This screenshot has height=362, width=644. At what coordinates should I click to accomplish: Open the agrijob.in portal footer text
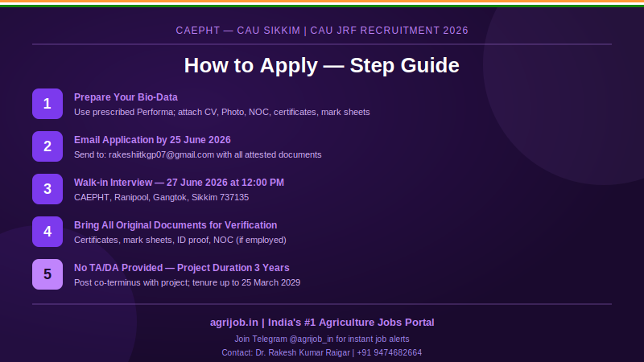pos(322,323)
